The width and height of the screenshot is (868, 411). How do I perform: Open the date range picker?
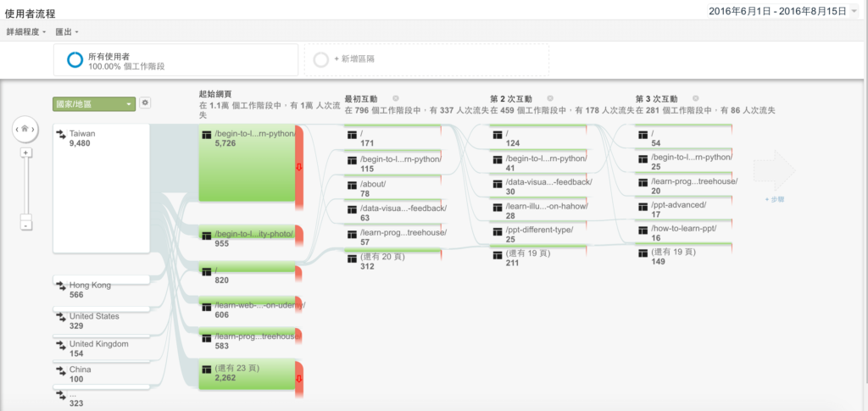pyautogui.click(x=785, y=10)
